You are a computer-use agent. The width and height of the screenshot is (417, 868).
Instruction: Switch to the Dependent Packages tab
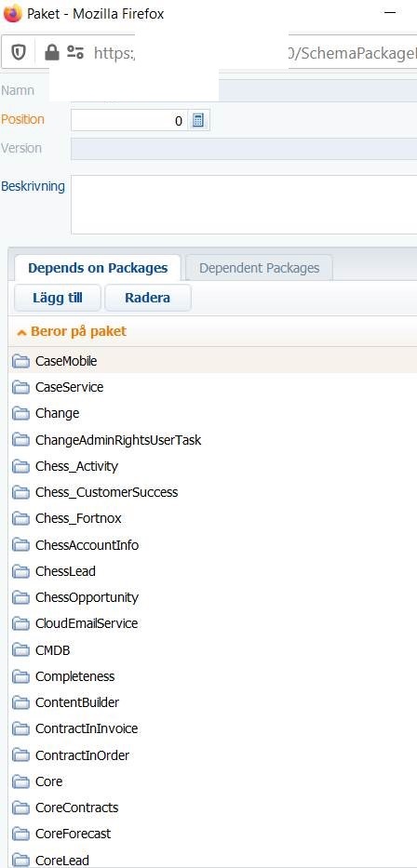(259, 268)
